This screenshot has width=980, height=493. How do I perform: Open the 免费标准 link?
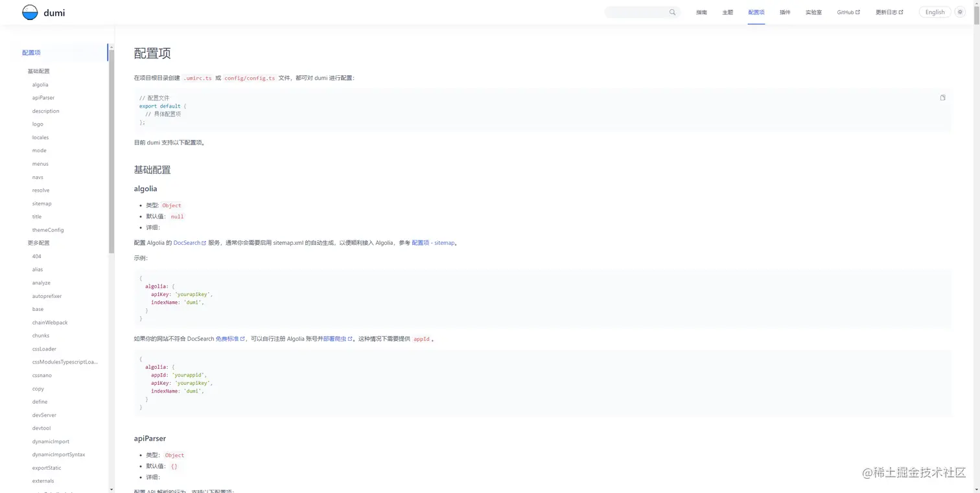click(230, 339)
